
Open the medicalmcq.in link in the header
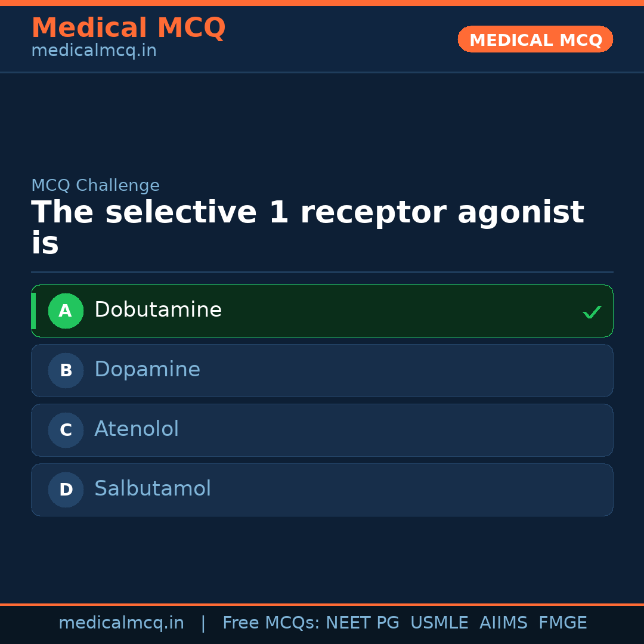pos(94,50)
